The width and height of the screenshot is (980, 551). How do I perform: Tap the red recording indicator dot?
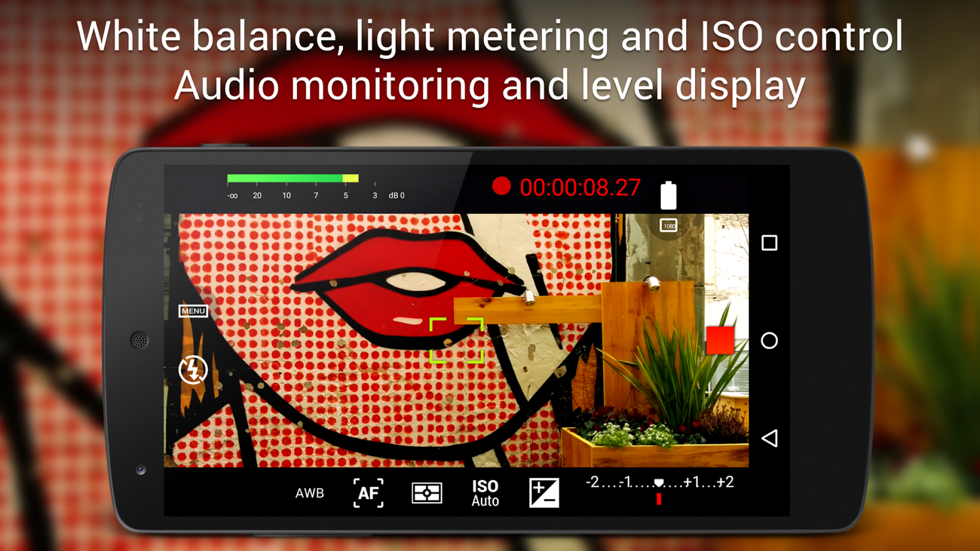tap(502, 186)
